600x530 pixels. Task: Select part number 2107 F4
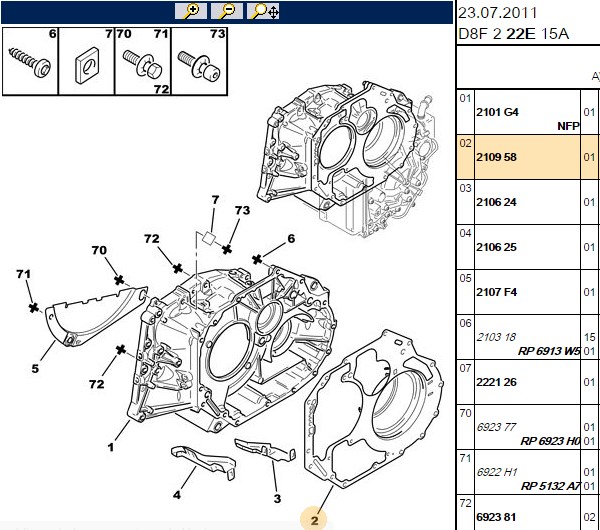[x=496, y=292]
